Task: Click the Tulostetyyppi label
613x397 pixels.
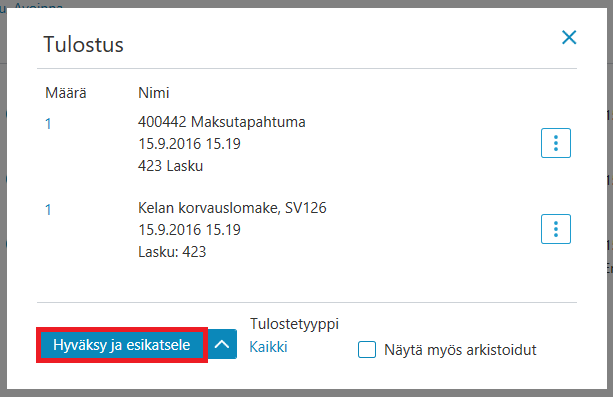Action: pyautogui.click(x=294, y=324)
